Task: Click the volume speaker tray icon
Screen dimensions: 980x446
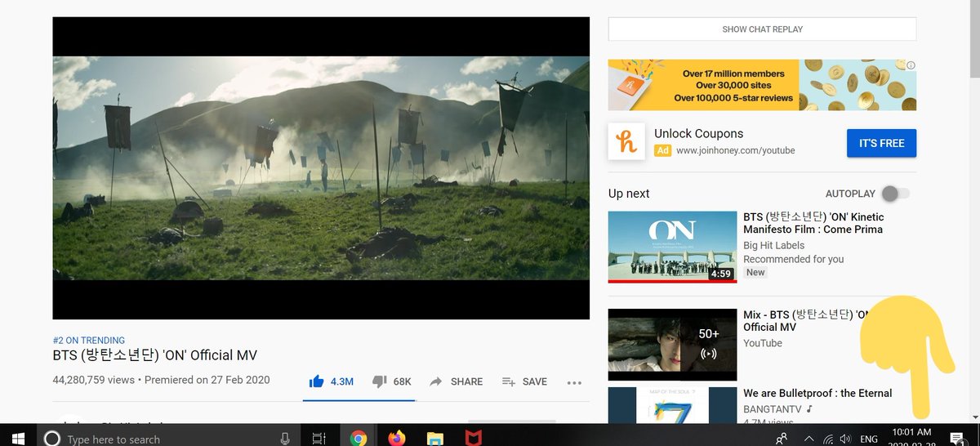Action: pos(845,439)
